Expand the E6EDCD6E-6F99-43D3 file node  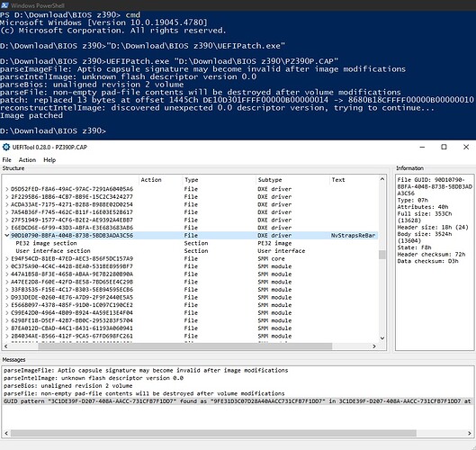click(x=7, y=228)
